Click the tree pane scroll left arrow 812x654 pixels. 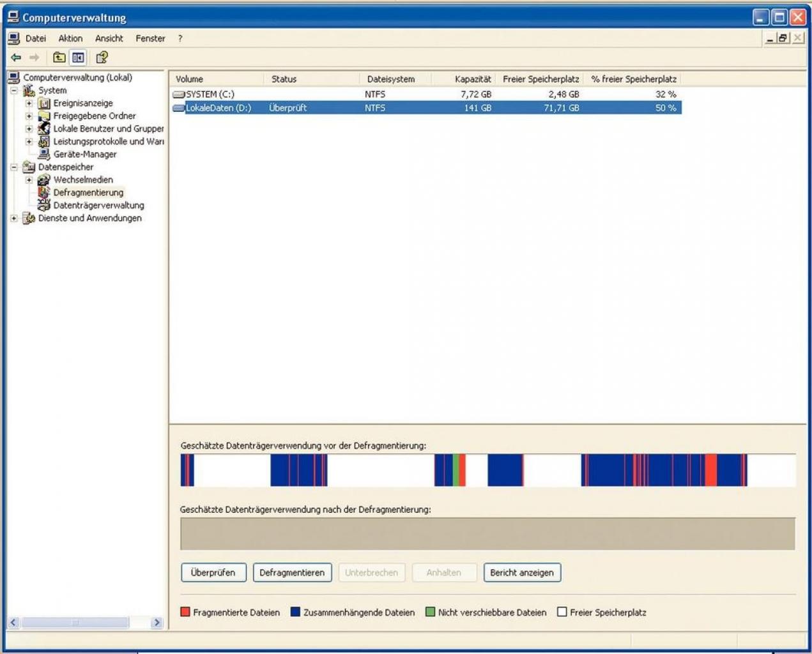14,622
